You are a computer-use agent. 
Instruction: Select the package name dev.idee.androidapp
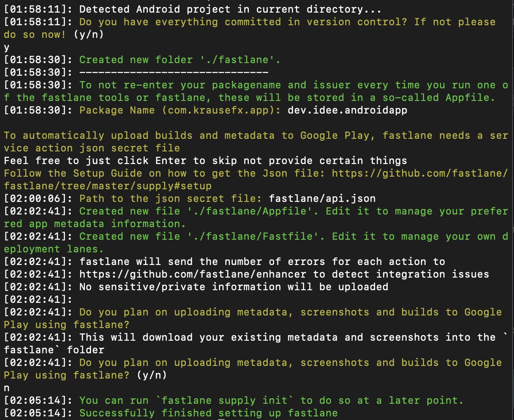(x=347, y=110)
